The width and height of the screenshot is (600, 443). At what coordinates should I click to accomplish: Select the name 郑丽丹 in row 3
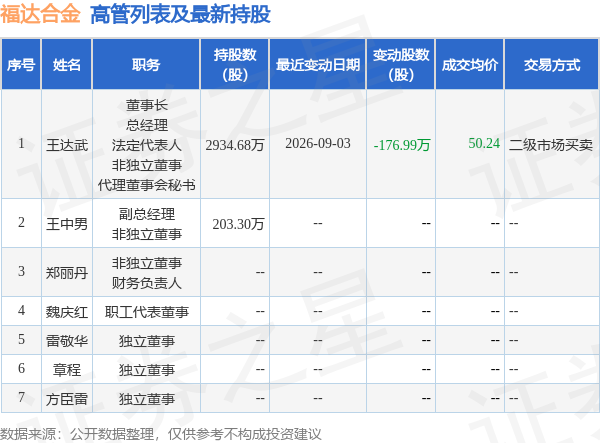67,273
